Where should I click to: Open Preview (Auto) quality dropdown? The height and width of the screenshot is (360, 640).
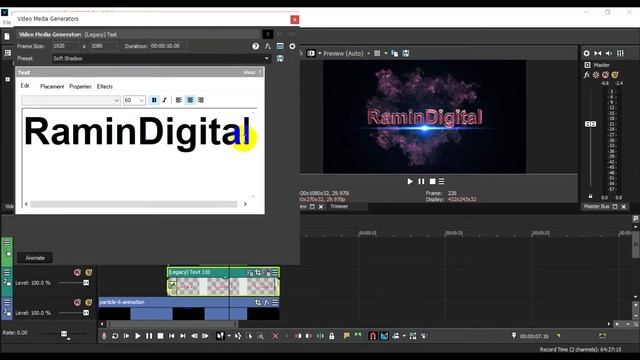346,53
